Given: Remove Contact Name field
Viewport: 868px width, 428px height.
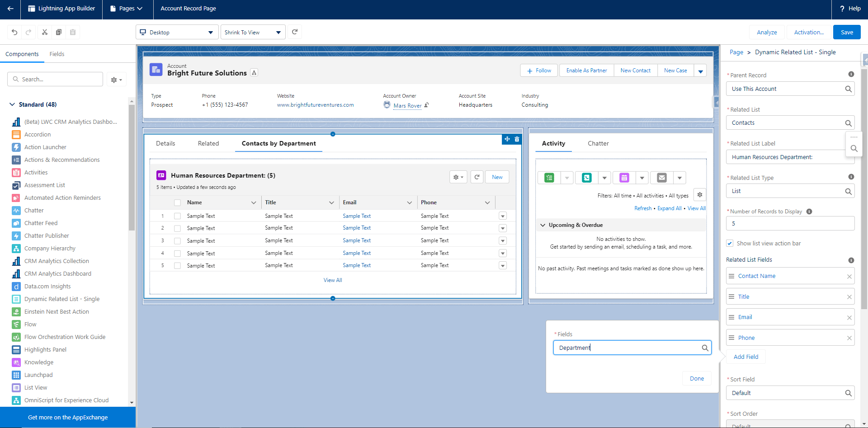Looking at the screenshot, I should coord(849,277).
